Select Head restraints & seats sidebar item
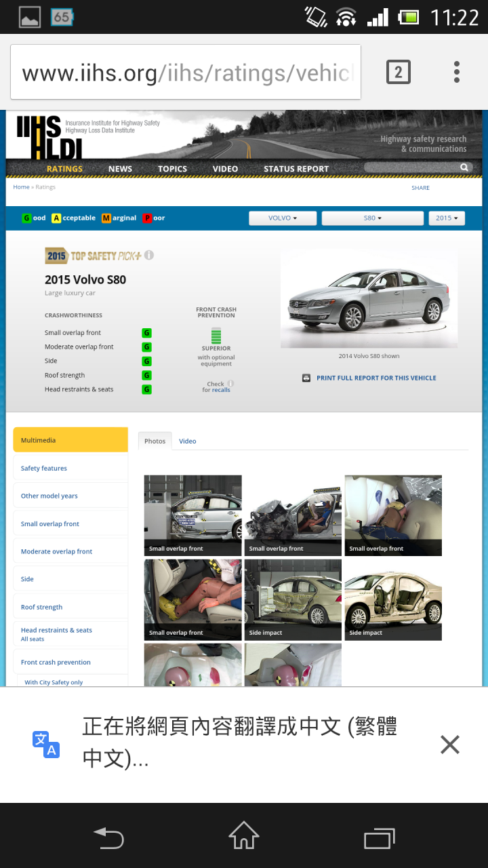The image size is (488, 868). coord(70,634)
